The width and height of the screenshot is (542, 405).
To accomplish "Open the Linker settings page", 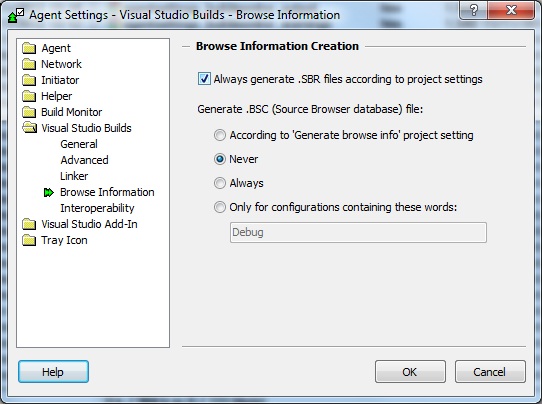I will click(74, 176).
